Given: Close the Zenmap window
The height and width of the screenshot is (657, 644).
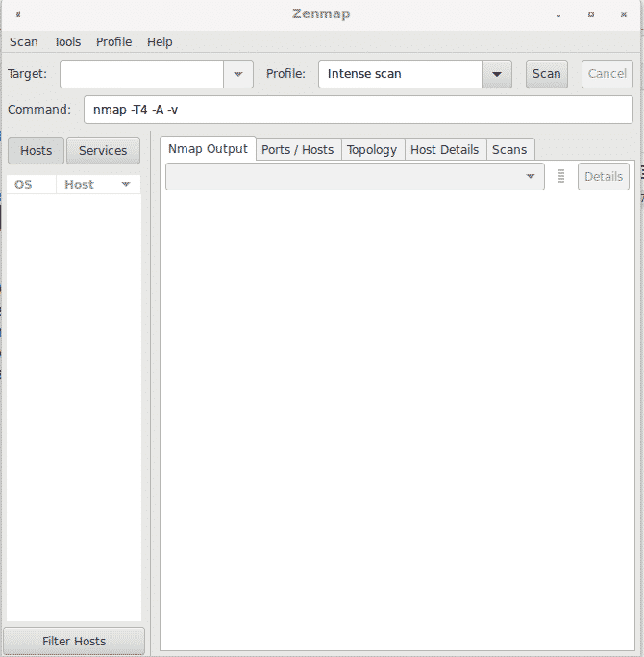Looking at the screenshot, I should tap(624, 14).
